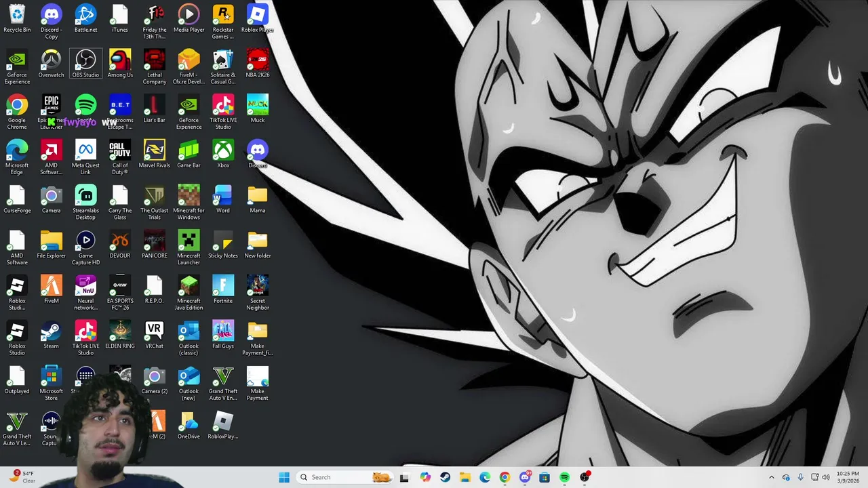The height and width of the screenshot is (488, 868).
Task: Open Minecraft for Windows shortcut
Action: pyautogui.click(x=189, y=203)
